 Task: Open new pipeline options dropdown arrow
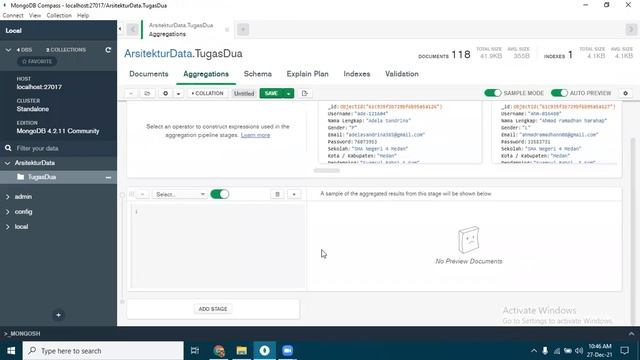178,93
